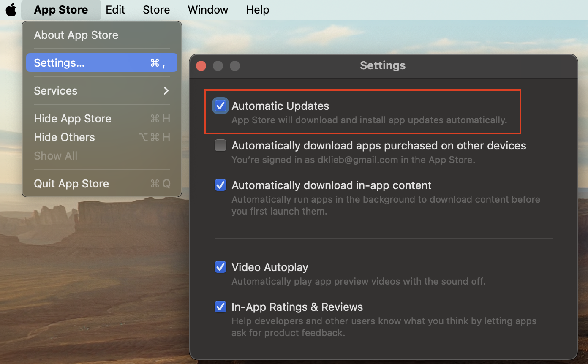Uncheck In-App Ratings & Reviews

pyautogui.click(x=220, y=307)
